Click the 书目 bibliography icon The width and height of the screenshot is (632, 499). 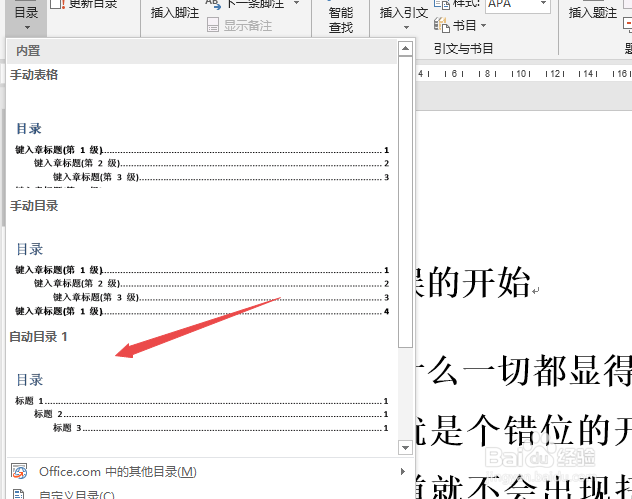click(x=441, y=25)
